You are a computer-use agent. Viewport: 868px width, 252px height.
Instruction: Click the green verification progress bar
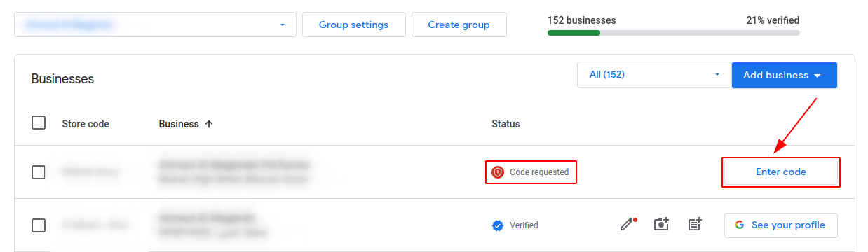(574, 33)
